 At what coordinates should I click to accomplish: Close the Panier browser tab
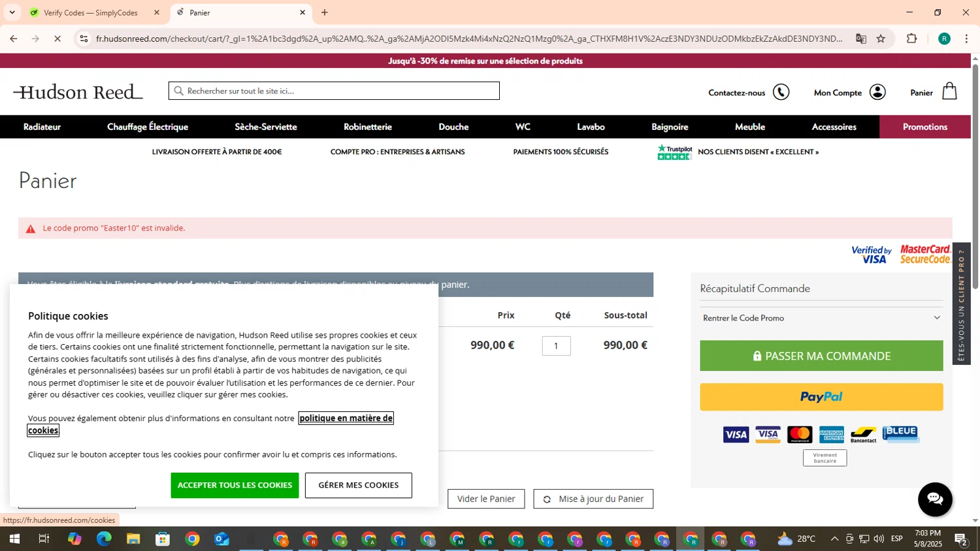(x=302, y=12)
